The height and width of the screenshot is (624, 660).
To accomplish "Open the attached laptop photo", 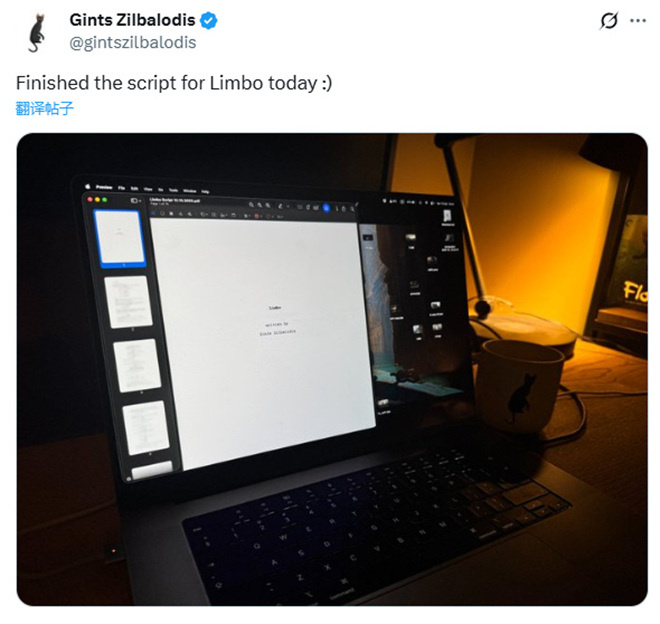I will click(x=332, y=369).
